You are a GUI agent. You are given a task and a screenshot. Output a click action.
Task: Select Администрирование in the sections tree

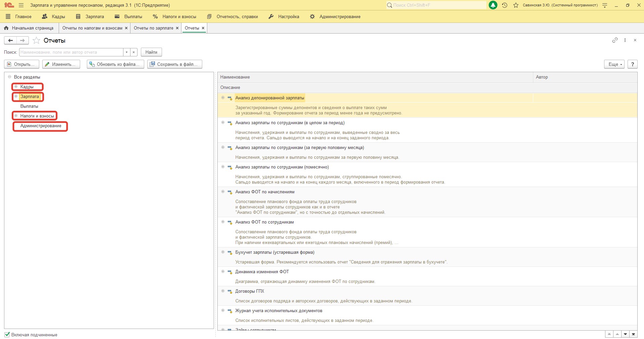pos(41,126)
